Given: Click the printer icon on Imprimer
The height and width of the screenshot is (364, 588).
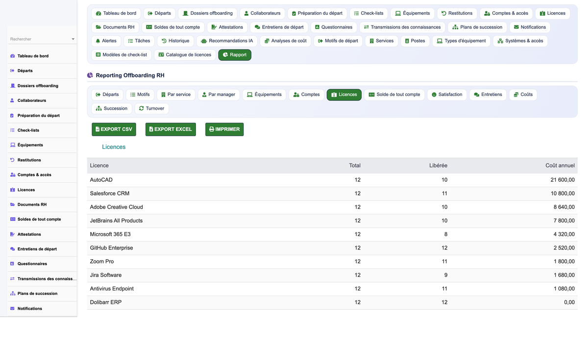Looking at the screenshot, I should [212, 129].
